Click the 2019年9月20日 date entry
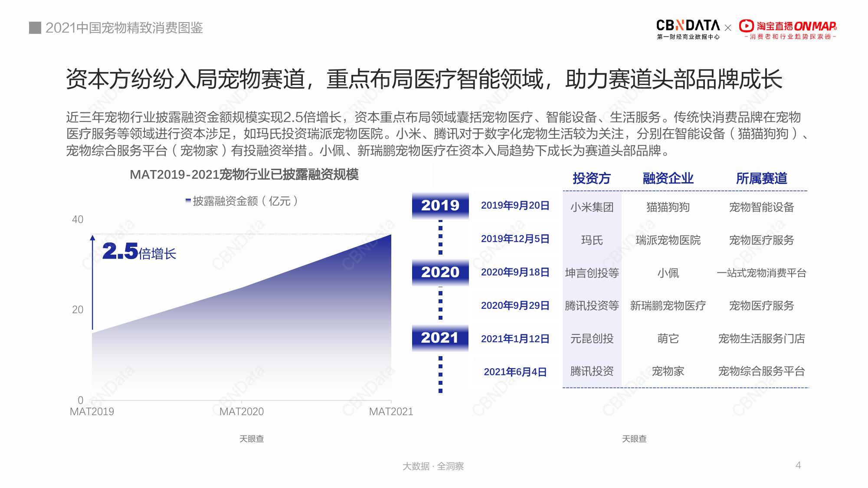Screen dimensions: 868x488 click(x=515, y=206)
